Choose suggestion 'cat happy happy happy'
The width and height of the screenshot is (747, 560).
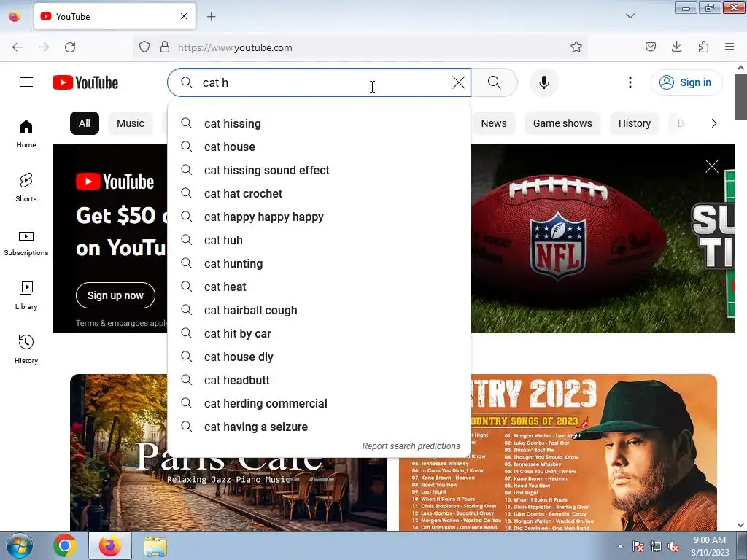(x=320, y=217)
